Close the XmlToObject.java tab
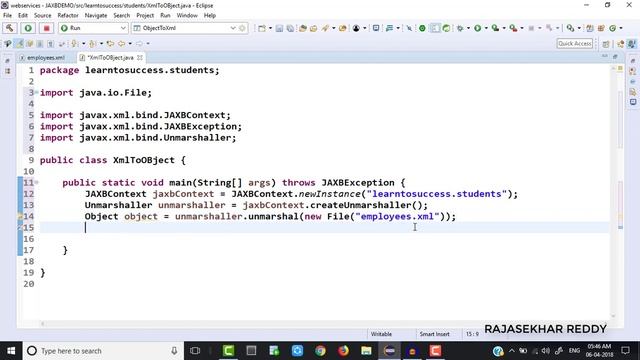 (x=140, y=58)
